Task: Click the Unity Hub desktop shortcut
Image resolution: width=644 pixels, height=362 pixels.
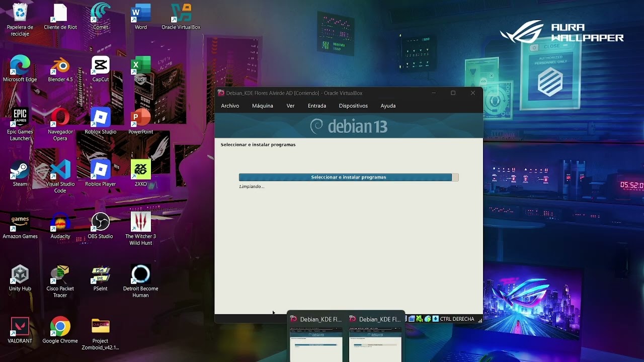Action: tap(20, 278)
